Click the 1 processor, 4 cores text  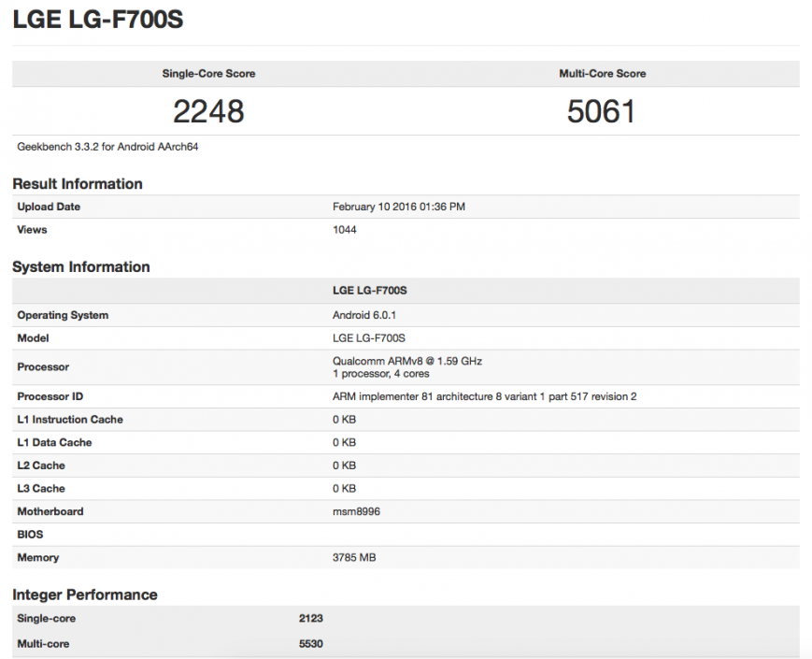[x=380, y=374]
